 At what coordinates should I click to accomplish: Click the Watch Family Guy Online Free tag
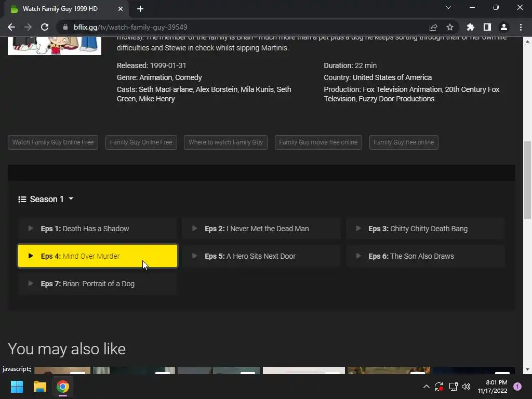pos(53,142)
